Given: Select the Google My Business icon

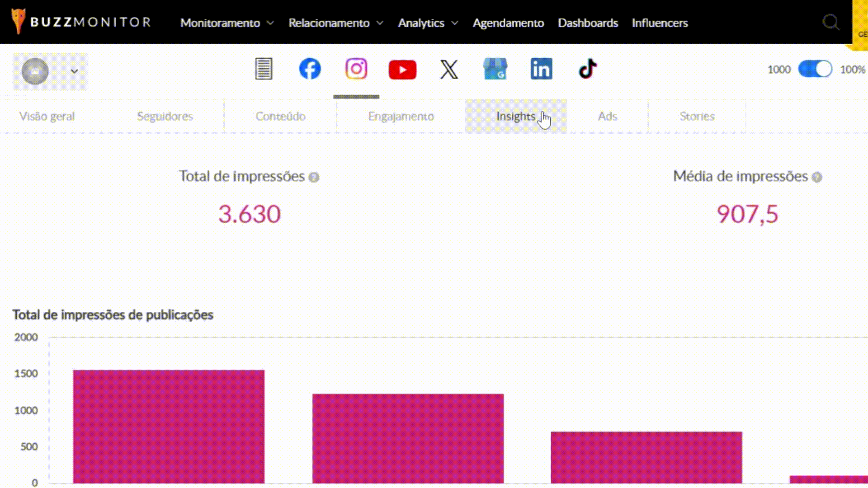Looking at the screenshot, I should click(x=495, y=69).
